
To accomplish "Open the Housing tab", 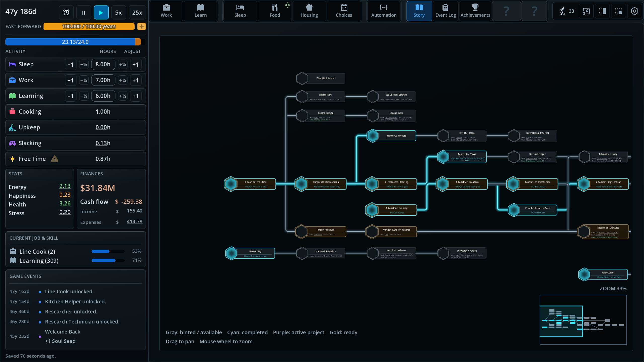I will click(309, 11).
